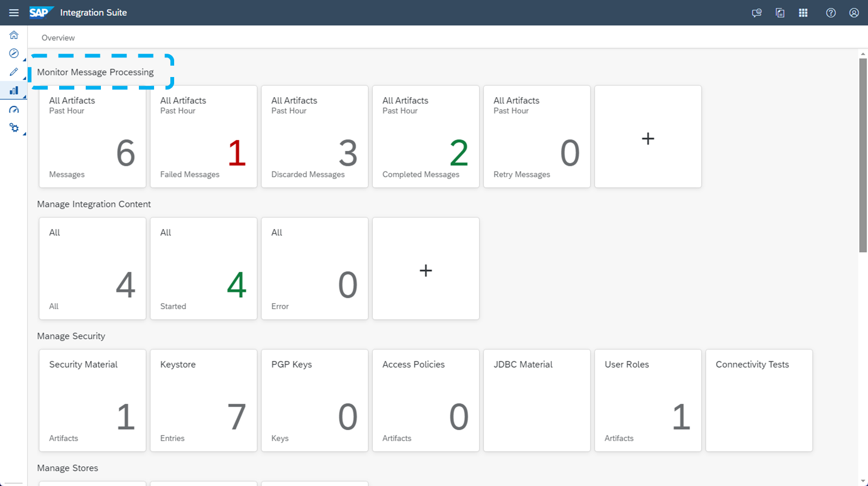The width and height of the screenshot is (868, 486).
Task: Open the Error integration content tile
Action: point(315,268)
